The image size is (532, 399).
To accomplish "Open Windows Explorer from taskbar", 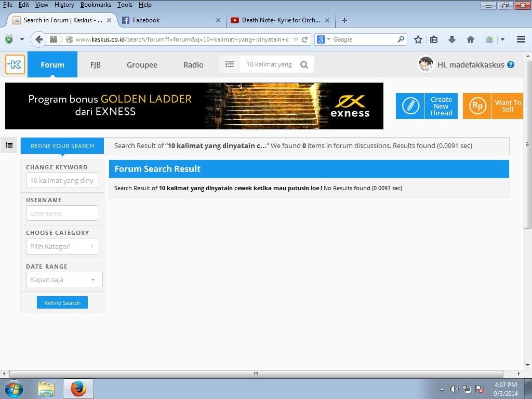I will point(46,389).
